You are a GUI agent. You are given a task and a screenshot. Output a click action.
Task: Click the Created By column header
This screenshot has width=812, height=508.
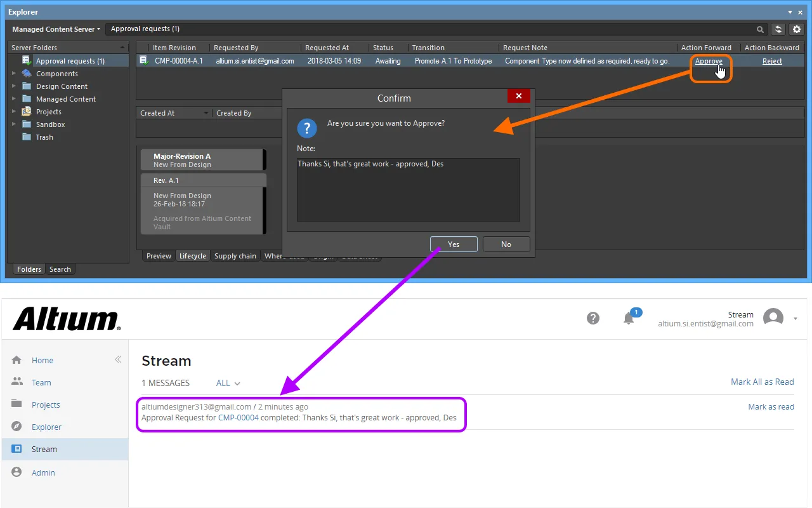tap(247, 113)
